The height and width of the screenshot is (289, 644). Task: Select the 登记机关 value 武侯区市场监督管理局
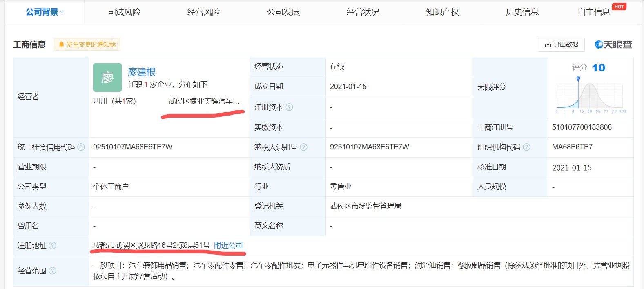point(365,206)
